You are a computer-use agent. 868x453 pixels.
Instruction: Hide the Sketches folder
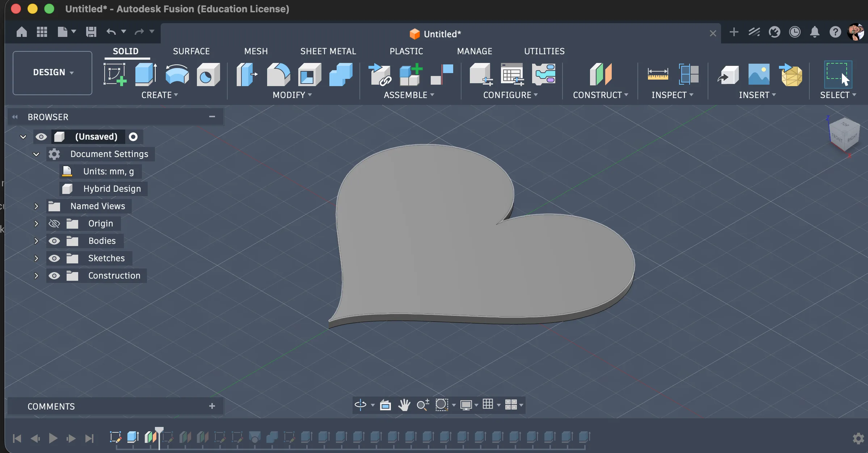click(54, 258)
